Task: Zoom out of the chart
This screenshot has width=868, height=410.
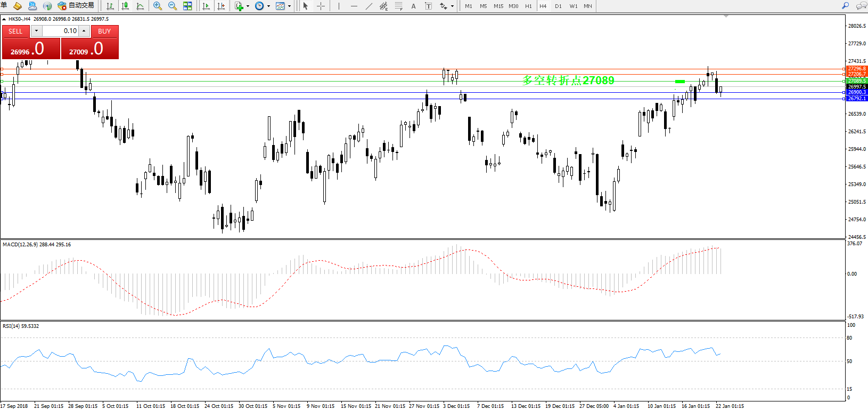Action: tap(173, 6)
